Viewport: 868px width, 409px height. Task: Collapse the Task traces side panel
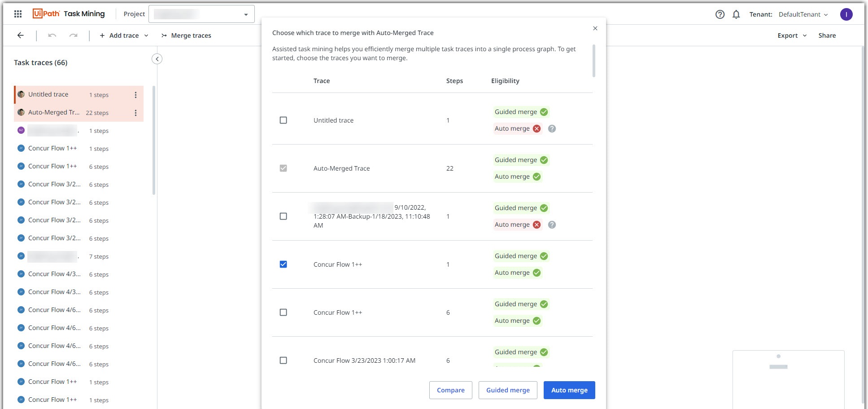157,59
